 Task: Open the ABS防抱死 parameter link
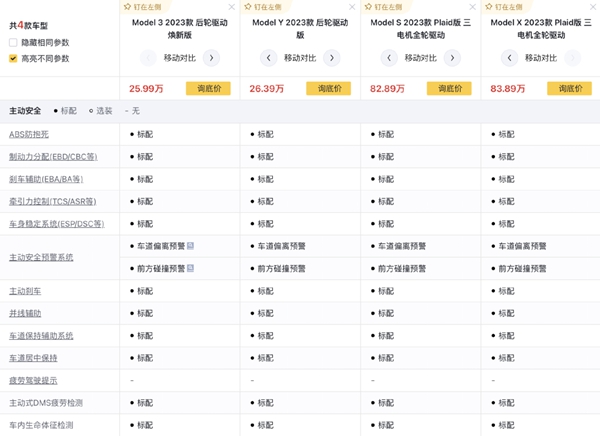tap(28, 134)
